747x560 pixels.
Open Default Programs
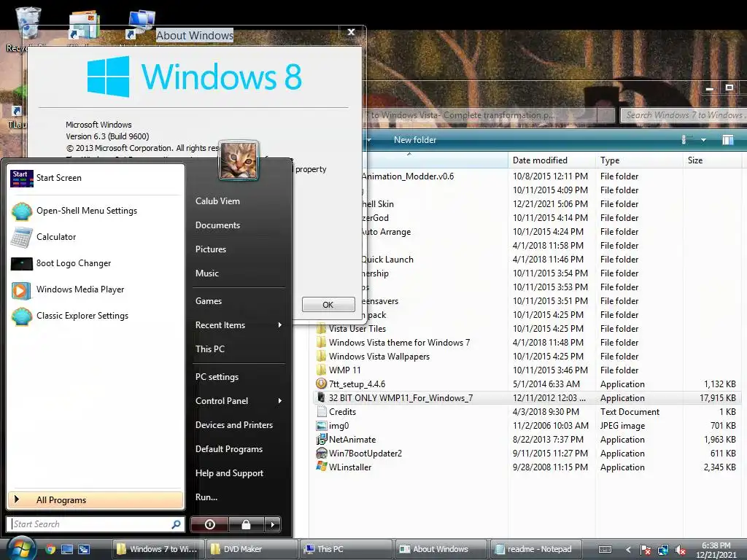[x=228, y=449]
